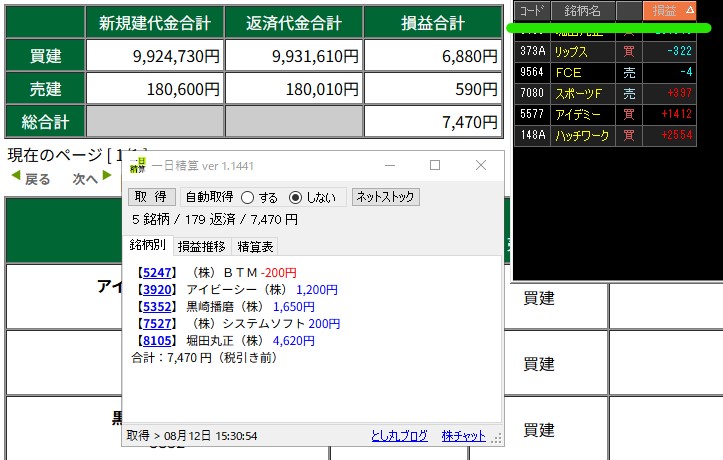Open the とし丸ブログ link
The width and height of the screenshot is (723, 460).
tap(399, 436)
